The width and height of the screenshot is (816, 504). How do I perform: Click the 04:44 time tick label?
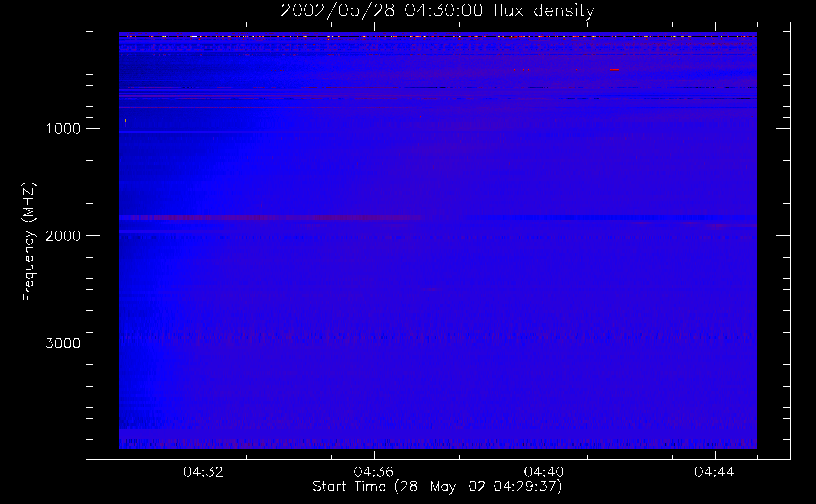click(x=715, y=472)
